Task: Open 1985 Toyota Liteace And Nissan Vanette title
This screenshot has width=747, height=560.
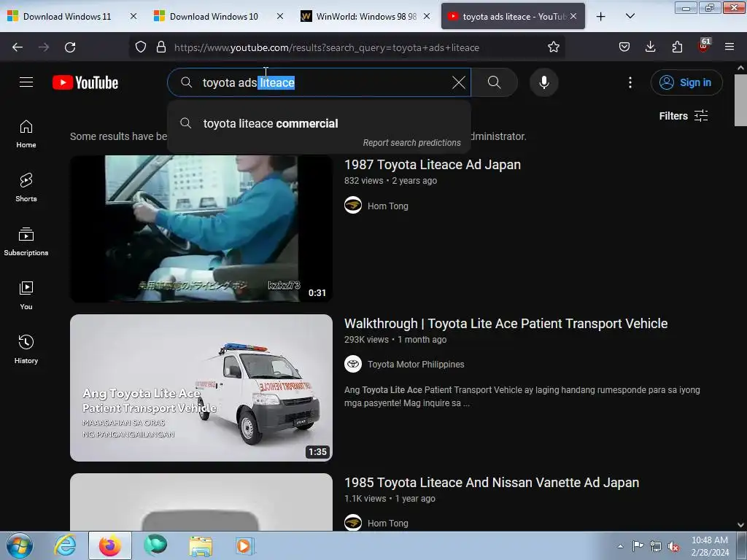Action: 491,483
